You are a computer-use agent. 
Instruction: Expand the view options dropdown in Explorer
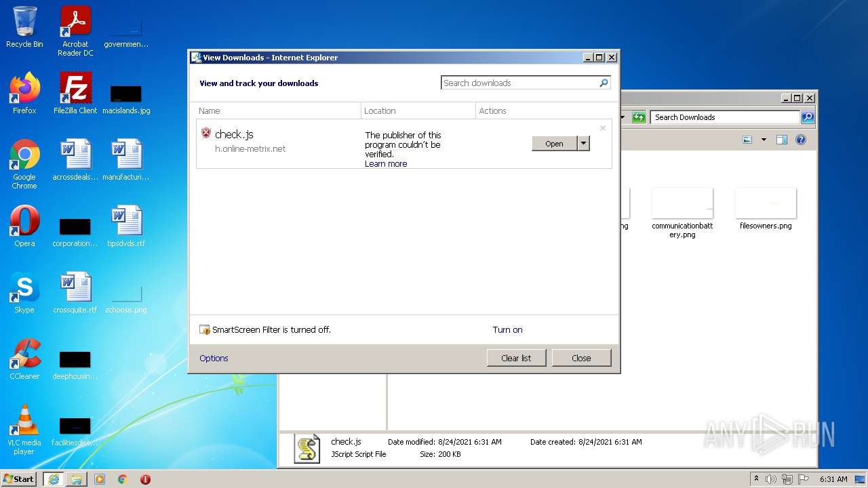tap(764, 140)
